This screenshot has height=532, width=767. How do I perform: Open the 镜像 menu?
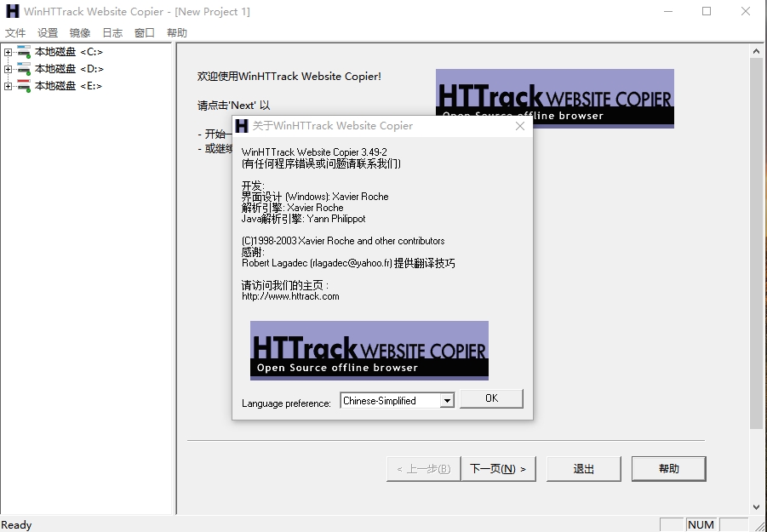[x=80, y=32]
